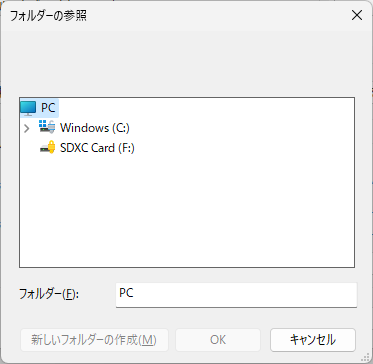Screen dimensions: 373x364
Task: Select the "SDXC Card (F:)" text label
Action: coord(97,148)
